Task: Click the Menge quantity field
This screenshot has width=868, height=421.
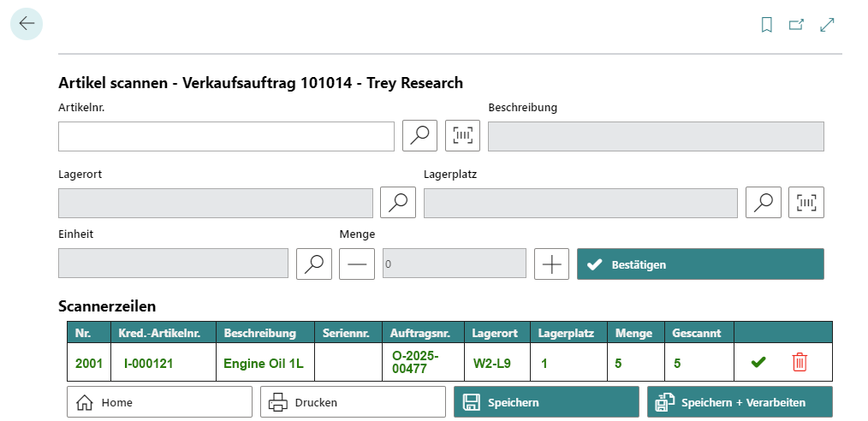Action: (455, 264)
